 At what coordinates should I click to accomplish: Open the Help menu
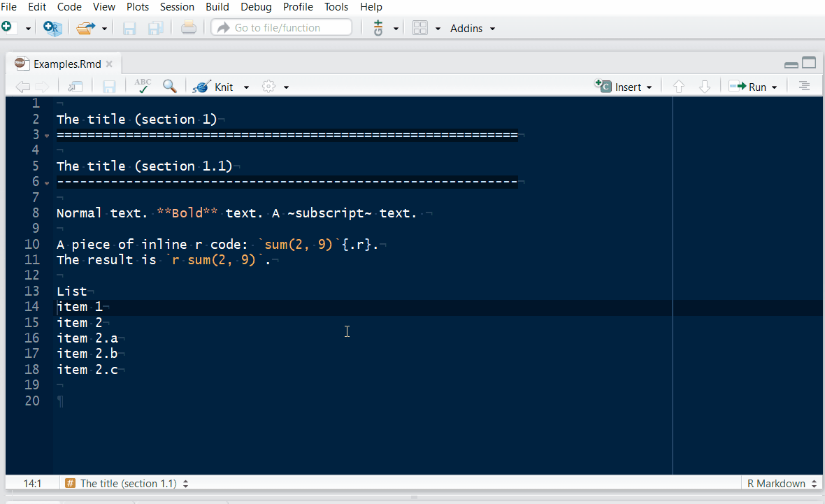click(x=371, y=7)
